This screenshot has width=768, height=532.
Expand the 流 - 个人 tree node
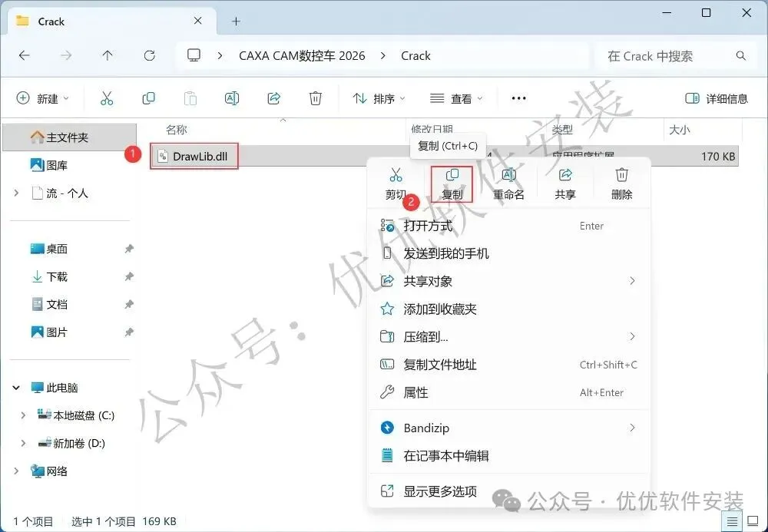point(16,193)
